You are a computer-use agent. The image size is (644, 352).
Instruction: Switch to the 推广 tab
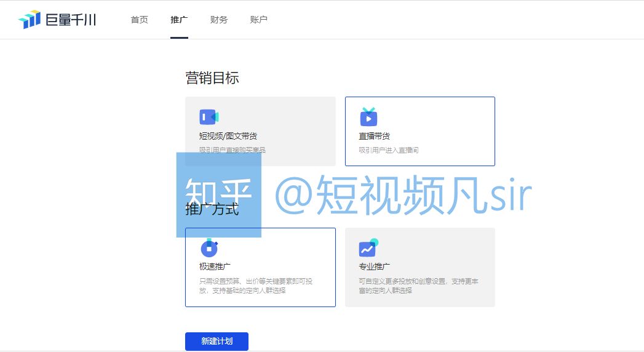click(179, 20)
